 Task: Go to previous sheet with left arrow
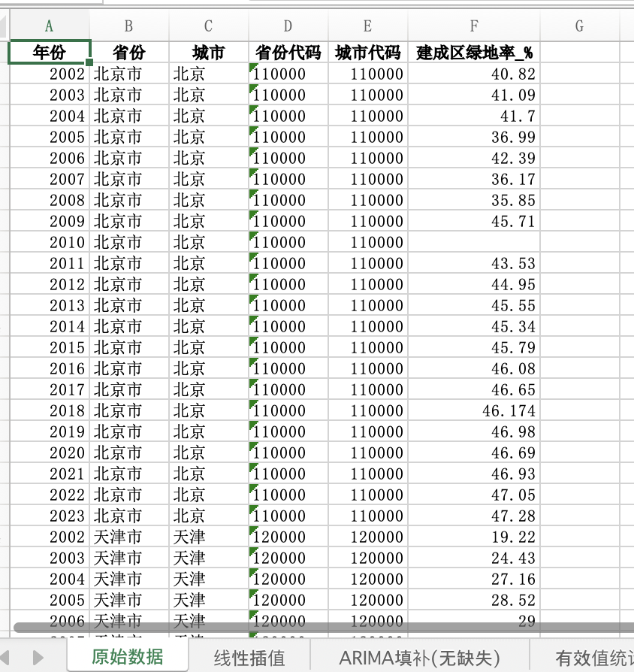5,657
